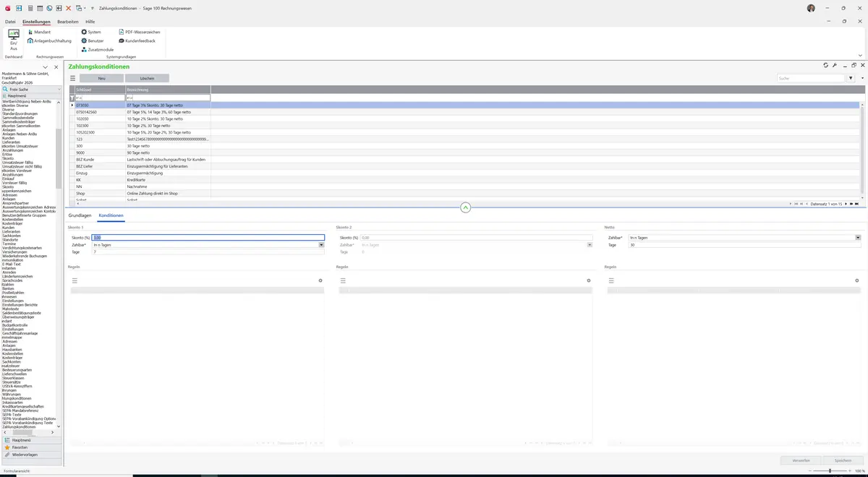The height and width of the screenshot is (477, 868).
Task: Open Favoriten section in sidebar
Action: tap(30, 447)
